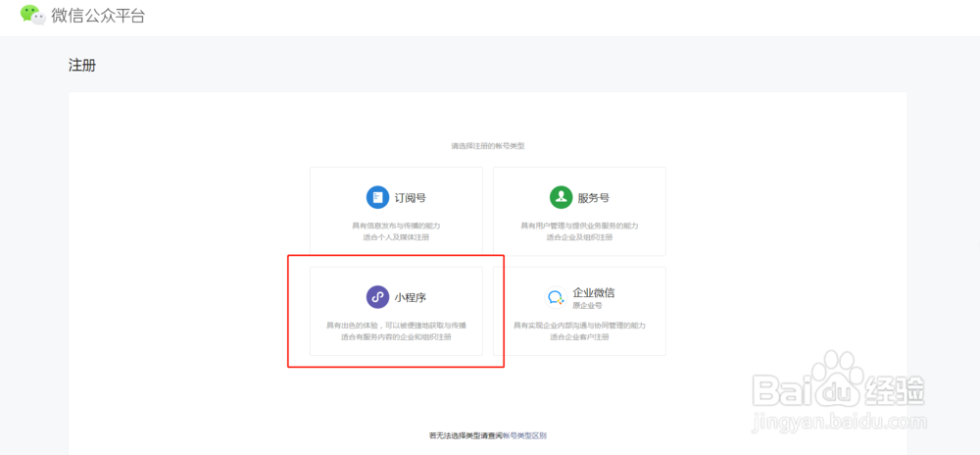980x455 pixels.
Task: Click the 原企业号 subtitle text
Action: coord(587,306)
